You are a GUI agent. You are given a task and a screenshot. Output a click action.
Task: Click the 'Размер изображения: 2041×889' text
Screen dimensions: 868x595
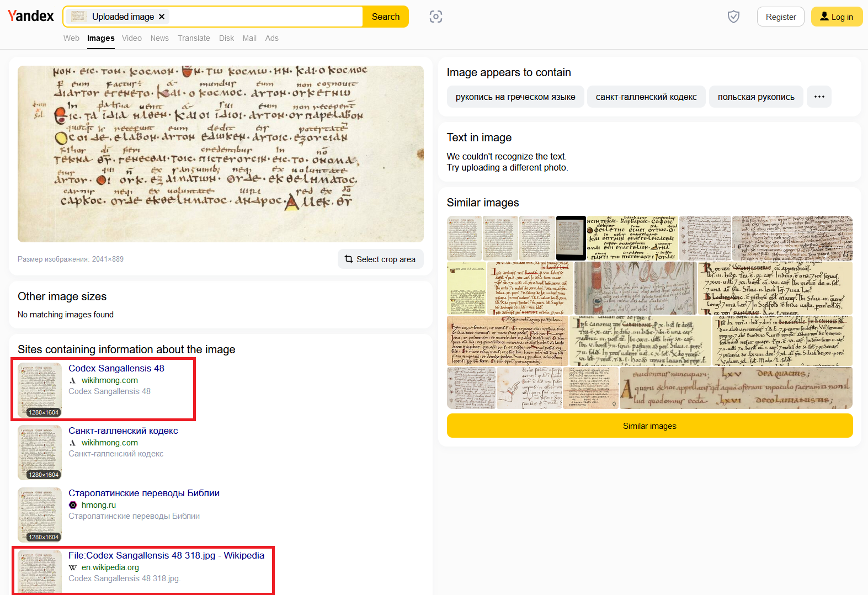coord(71,259)
